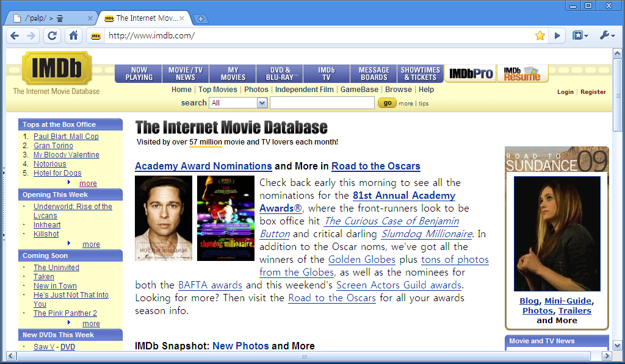Click the IMDb logo
The height and width of the screenshot is (364, 625).
57,68
